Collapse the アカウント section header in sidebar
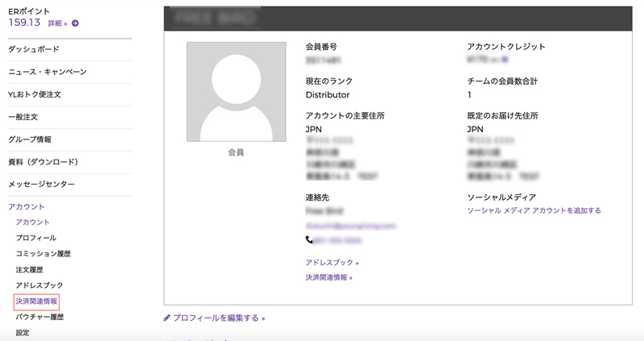Viewport: 644px width, 341px height. tap(27, 207)
